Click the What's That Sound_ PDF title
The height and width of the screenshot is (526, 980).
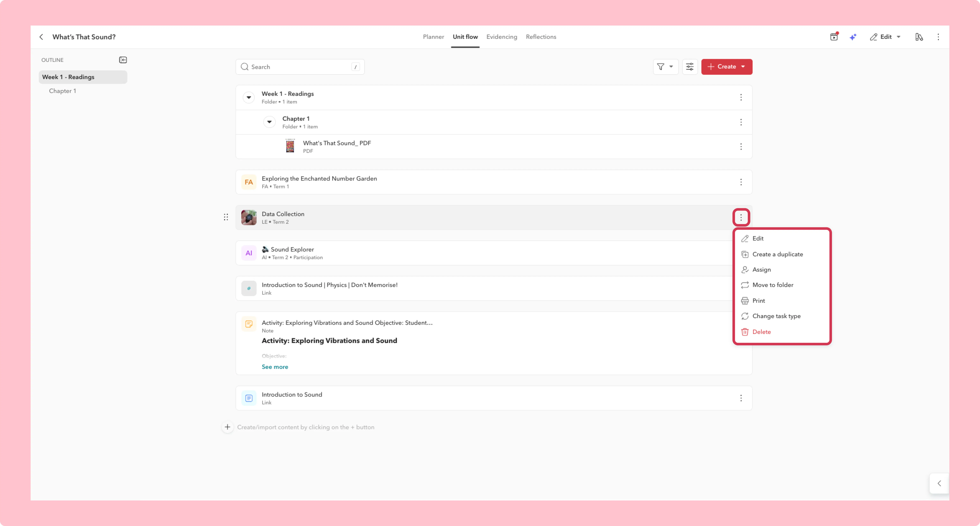click(x=337, y=143)
